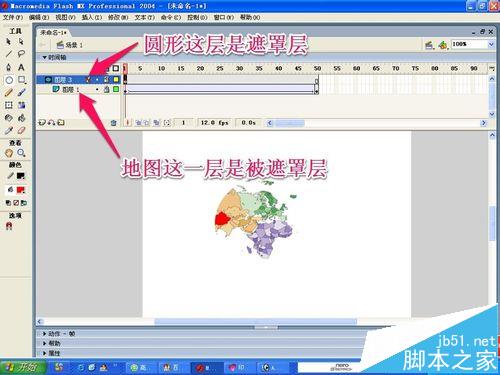Collapse the Timeline panel triangle

[x=45, y=57]
